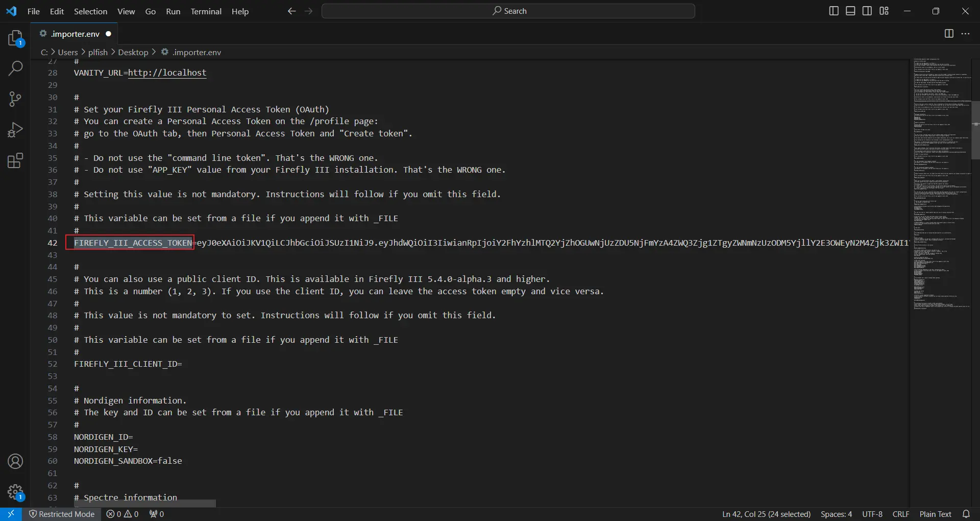
Task: Change indentation via Spaces: 4
Action: [836, 514]
